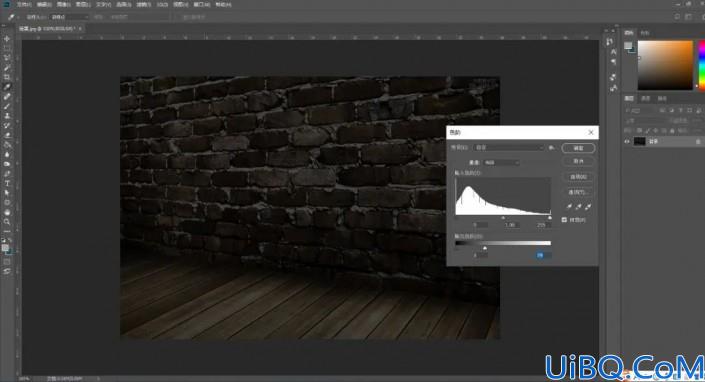
Task: Select the Pen tool
Action: click(x=7, y=173)
